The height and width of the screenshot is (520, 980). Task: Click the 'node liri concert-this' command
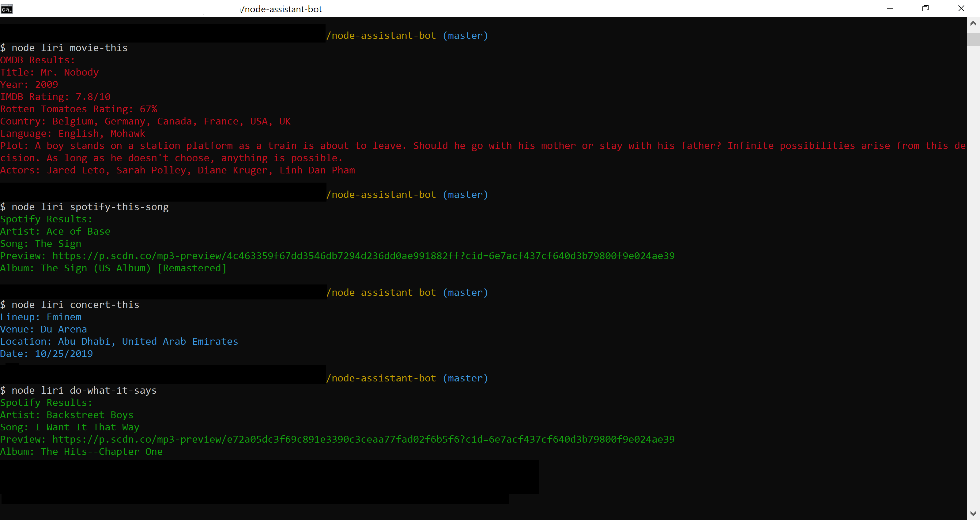[75, 305]
